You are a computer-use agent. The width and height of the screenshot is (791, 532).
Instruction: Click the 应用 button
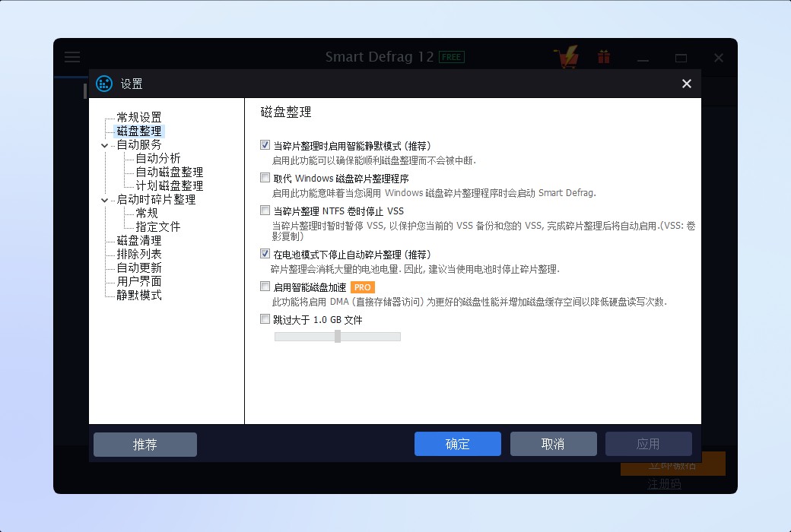[648, 444]
